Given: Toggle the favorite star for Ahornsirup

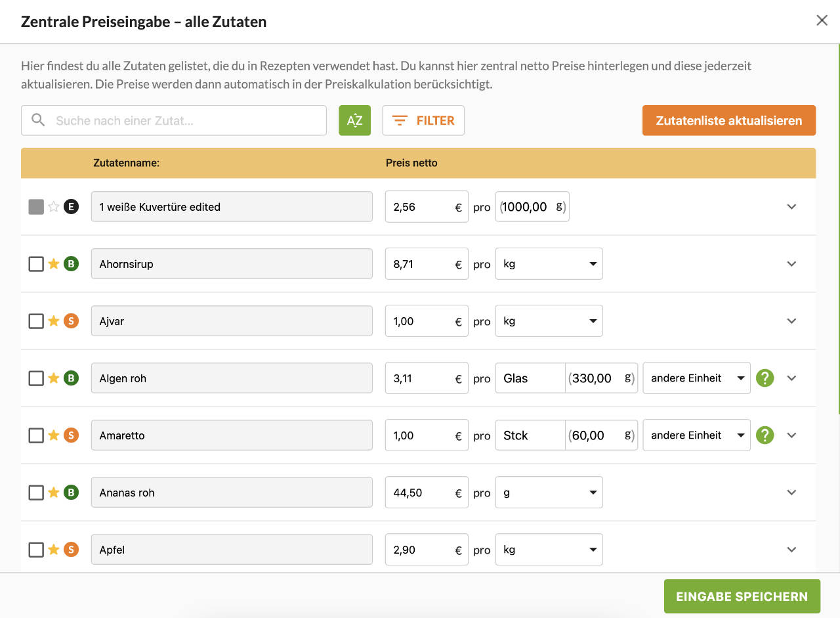Looking at the screenshot, I should 54,264.
